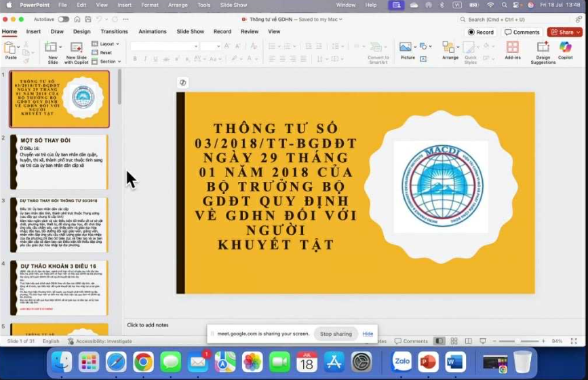Open the font name combo box
588x380 pixels.
coord(163,46)
